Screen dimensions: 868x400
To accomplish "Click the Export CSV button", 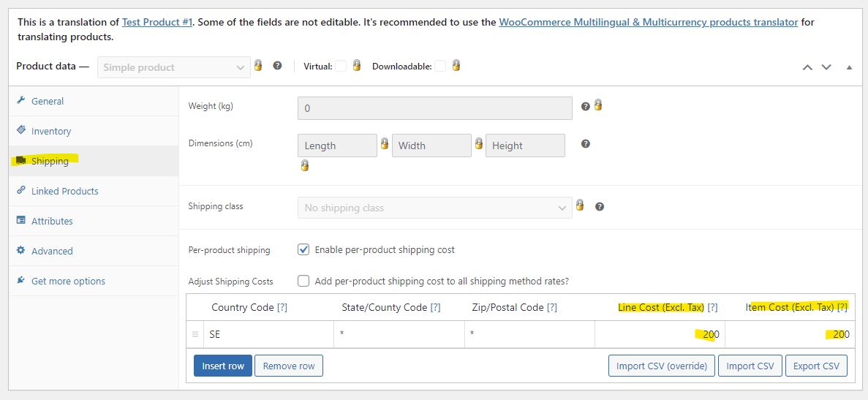I will pyautogui.click(x=817, y=366).
